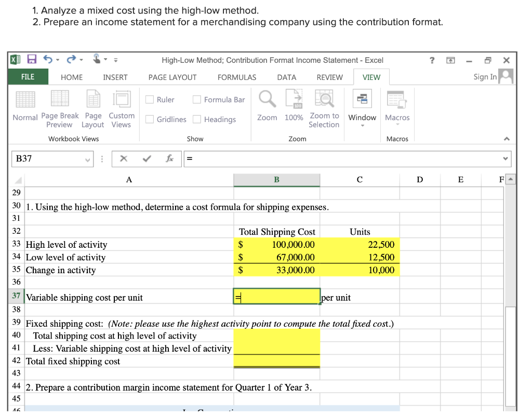Open the FILE menu
532x415 pixels.
tap(28, 77)
